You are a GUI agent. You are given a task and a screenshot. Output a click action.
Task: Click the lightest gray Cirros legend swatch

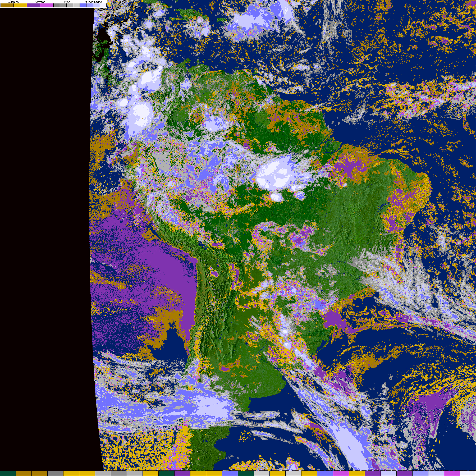[x=76, y=5]
